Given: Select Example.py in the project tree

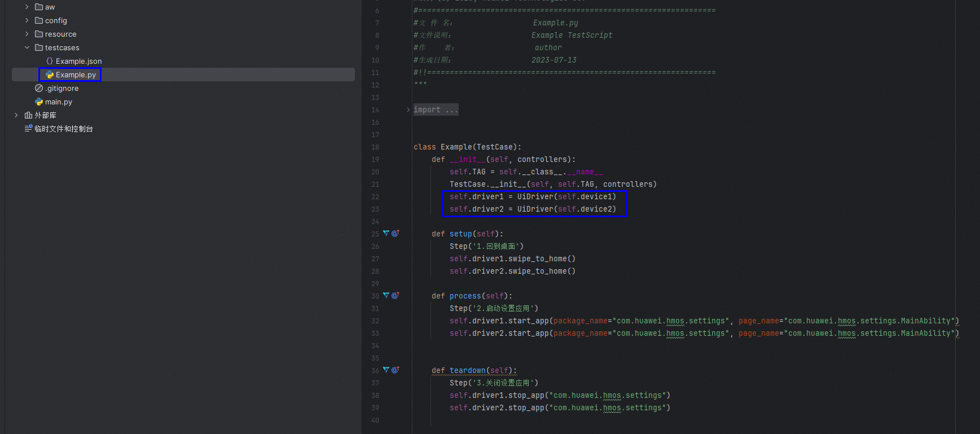Looking at the screenshot, I should [76, 74].
